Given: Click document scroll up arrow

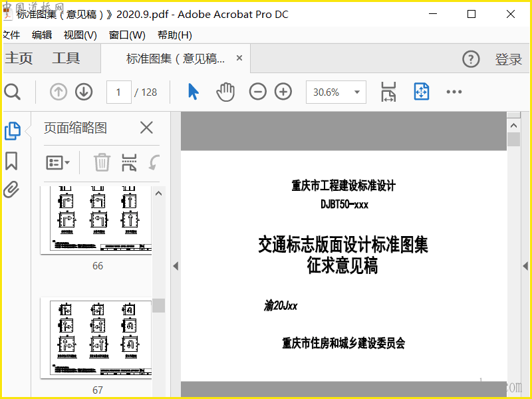Looking at the screenshot, I should 513,126.
